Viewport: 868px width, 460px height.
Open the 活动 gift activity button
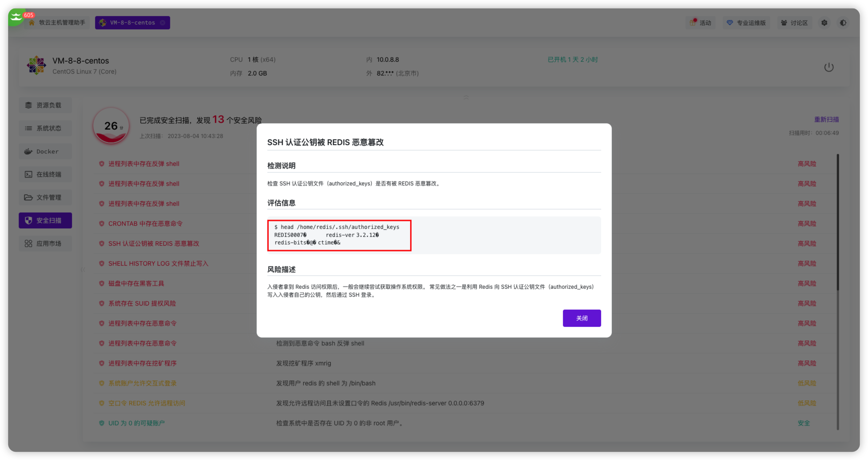[x=701, y=23]
